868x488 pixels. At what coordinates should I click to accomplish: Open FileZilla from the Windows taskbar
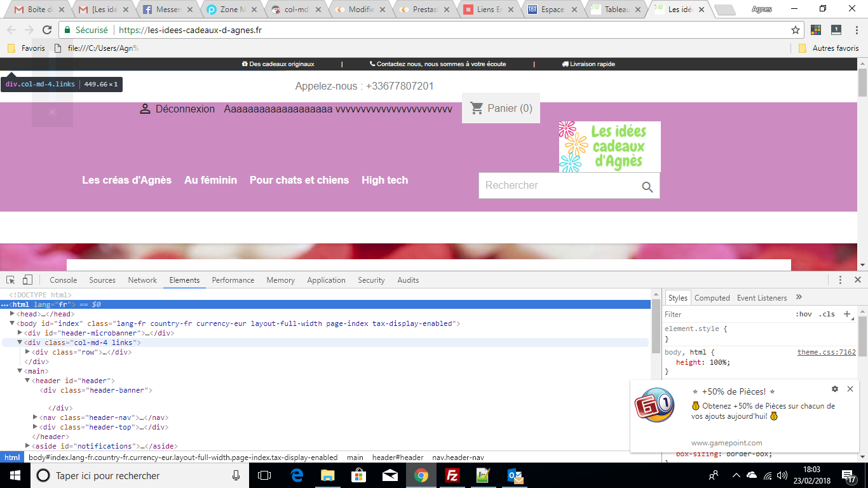(x=452, y=475)
